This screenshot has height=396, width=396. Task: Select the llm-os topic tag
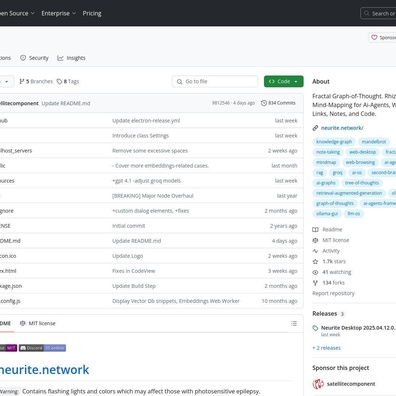354,214
